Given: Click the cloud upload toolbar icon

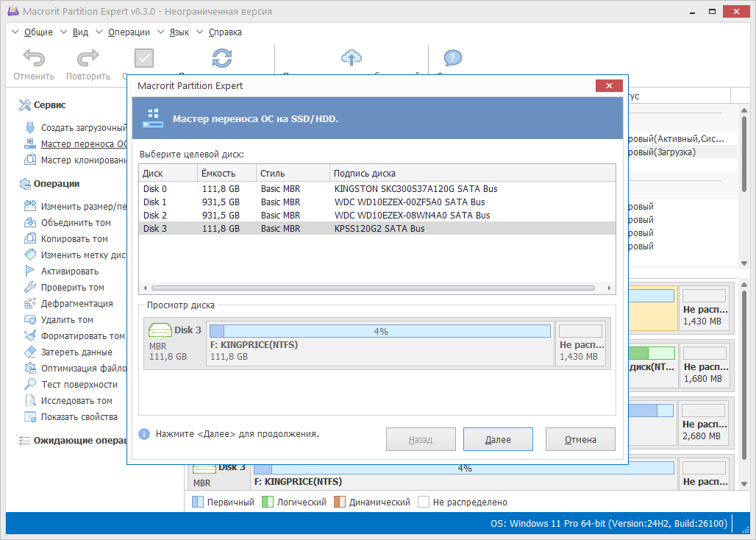Looking at the screenshot, I should tap(352, 57).
